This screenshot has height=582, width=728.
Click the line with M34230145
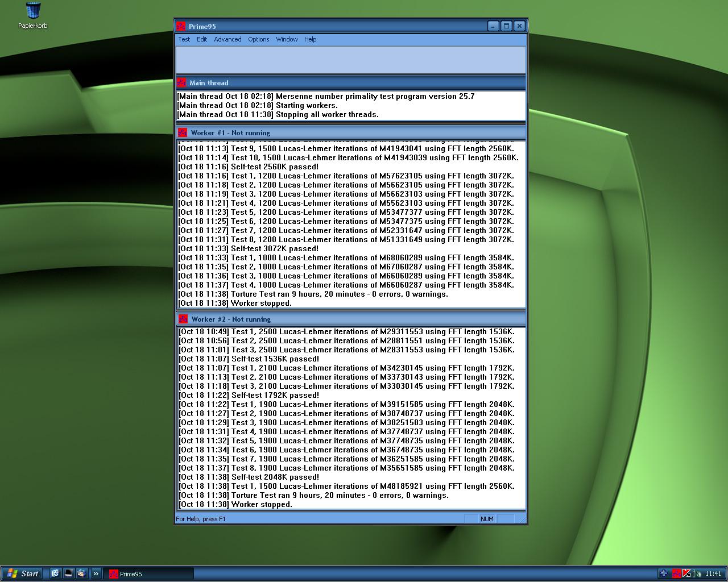coord(347,368)
